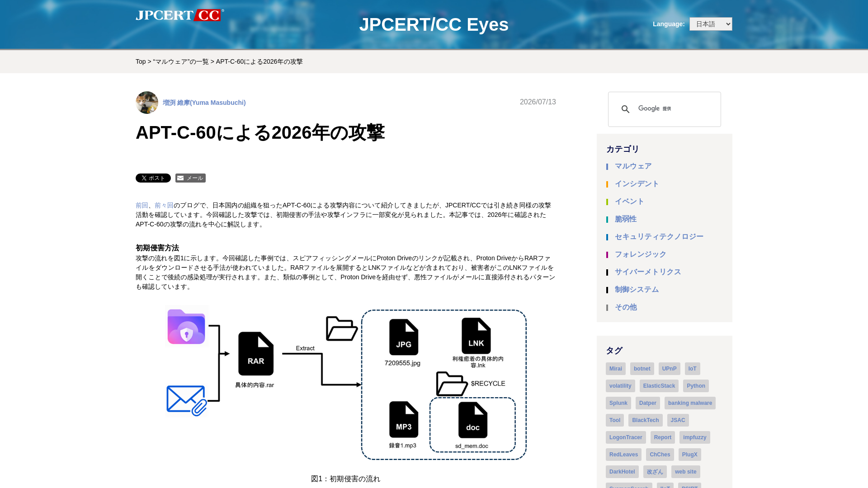
Task: Open the 前回 blog link
Action: [142, 205]
